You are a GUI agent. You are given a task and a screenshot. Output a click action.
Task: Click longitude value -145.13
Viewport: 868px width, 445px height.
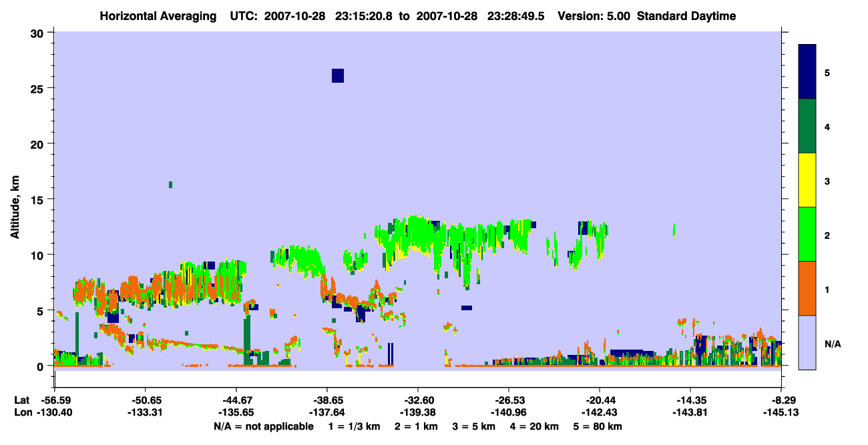[x=782, y=412]
